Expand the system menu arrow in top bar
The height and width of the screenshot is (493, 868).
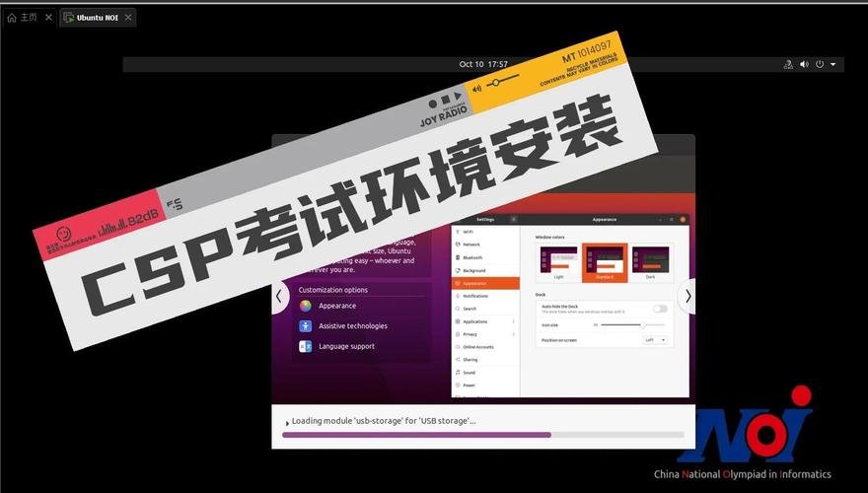point(833,64)
